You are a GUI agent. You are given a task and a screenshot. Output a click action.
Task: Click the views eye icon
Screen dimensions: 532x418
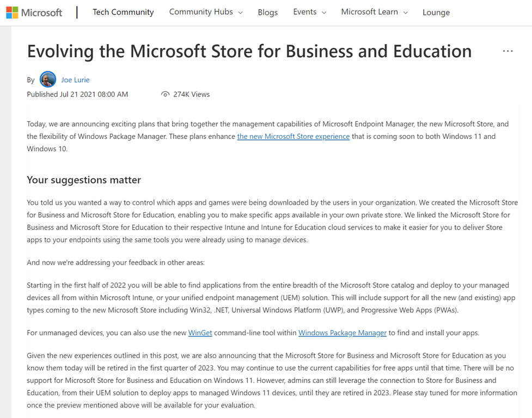(165, 94)
